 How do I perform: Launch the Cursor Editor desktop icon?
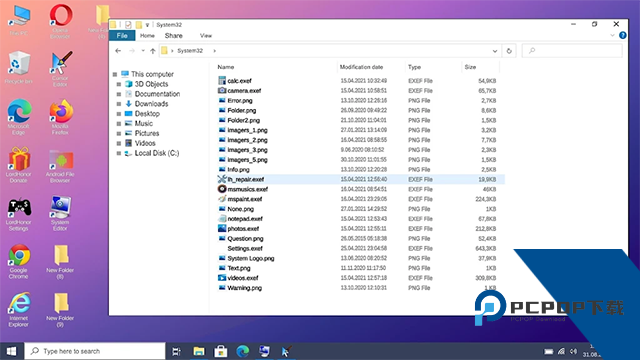tap(60, 69)
